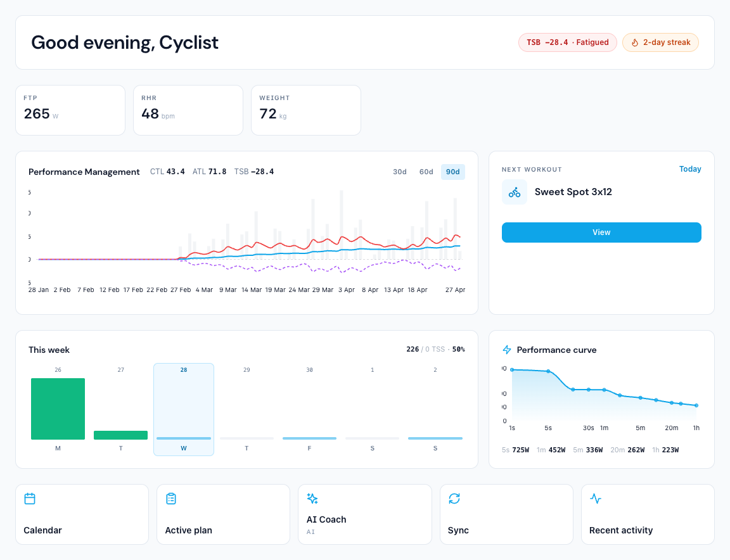Open the AI Coach card
The height and width of the screenshot is (560, 730).
(365, 514)
